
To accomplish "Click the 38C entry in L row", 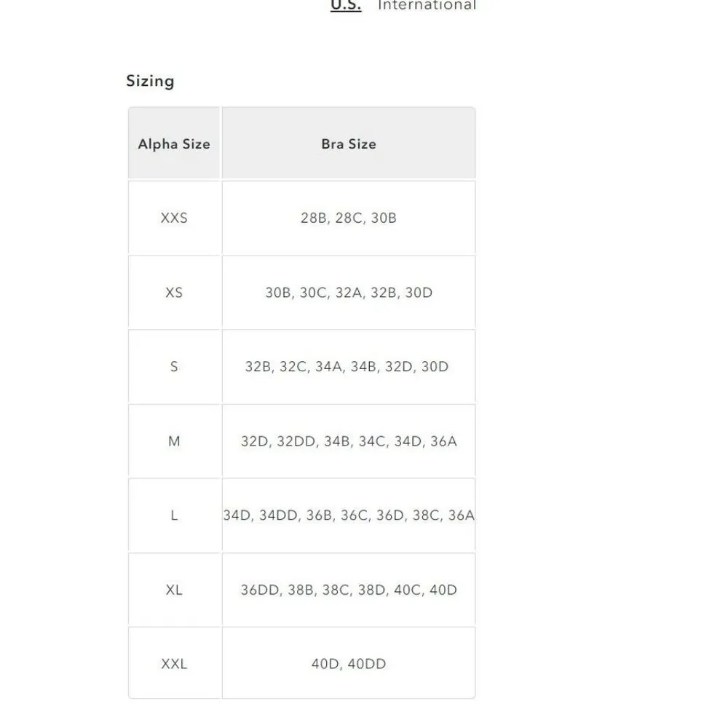I will click(x=424, y=515).
